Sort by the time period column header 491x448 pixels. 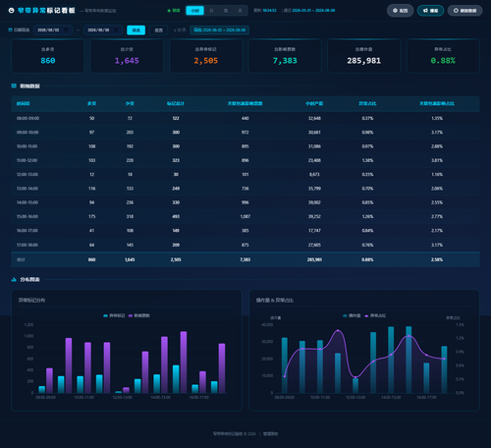coord(24,103)
